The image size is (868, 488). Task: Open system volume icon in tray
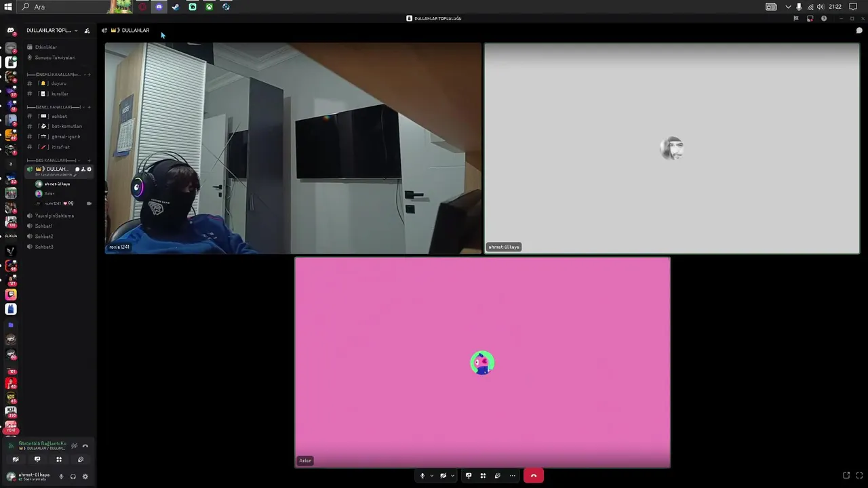point(821,7)
